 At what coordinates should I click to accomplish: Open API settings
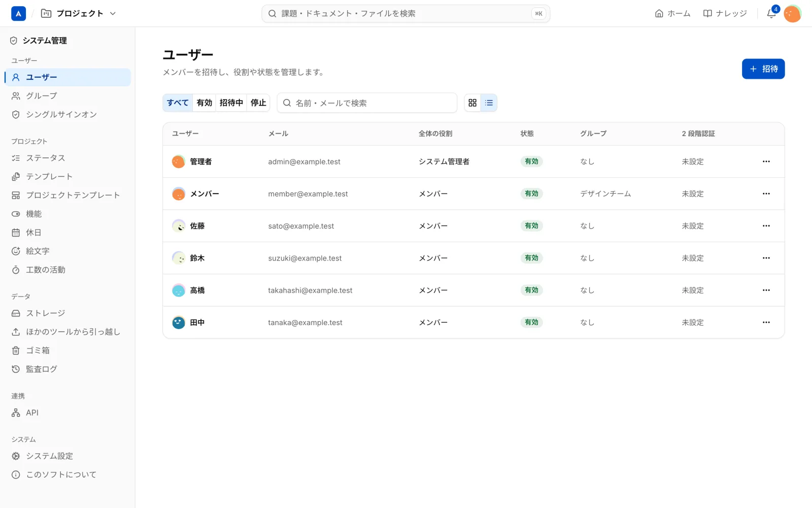67,412
